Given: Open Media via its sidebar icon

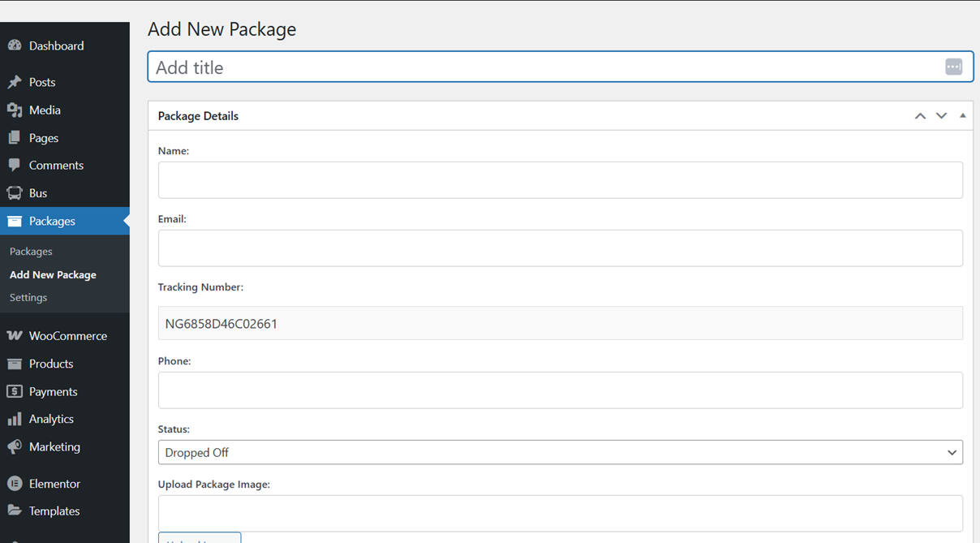Looking at the screenshot, I should click(x=15, y=110).
